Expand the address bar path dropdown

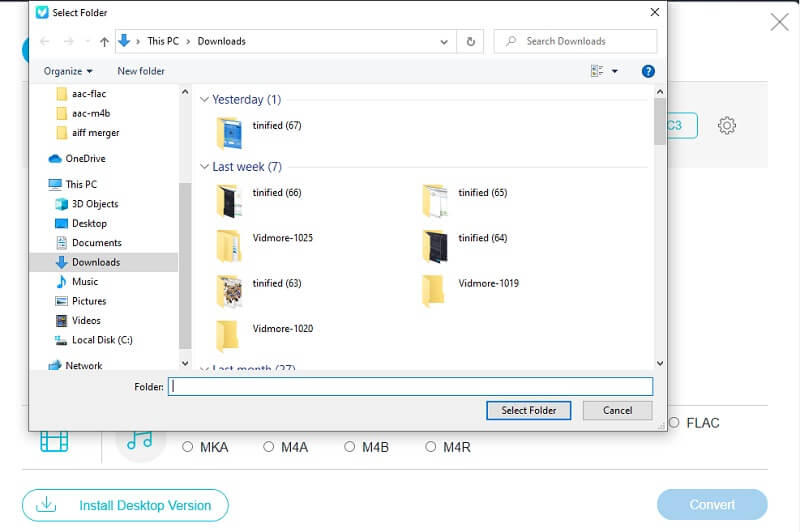click(444, 42)
